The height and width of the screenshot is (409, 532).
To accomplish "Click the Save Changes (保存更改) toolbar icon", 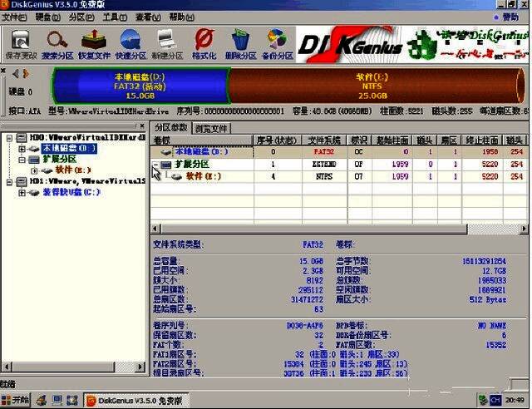I will tap(21, 45).
